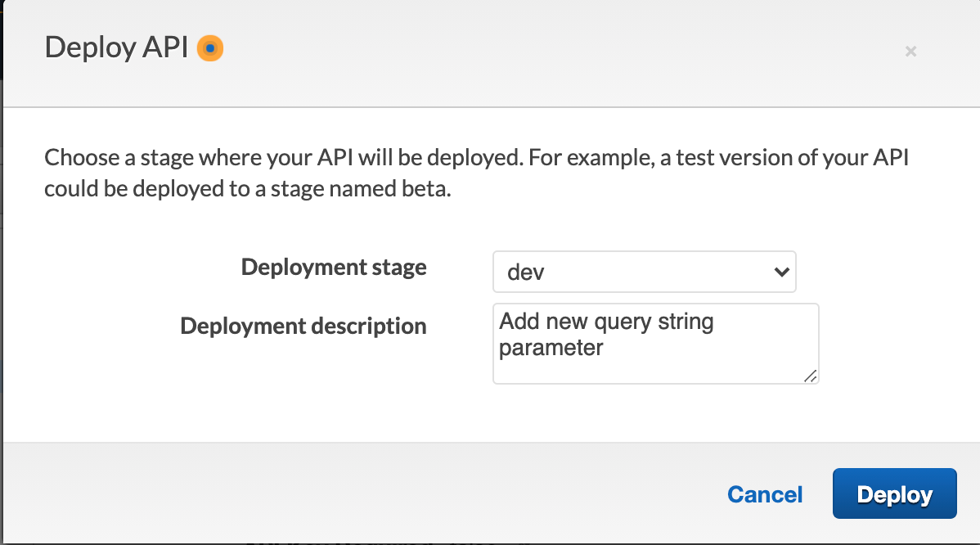The image size is (980, 545).
Task: Click "Add new query string" text in the description
Action: 606,322
